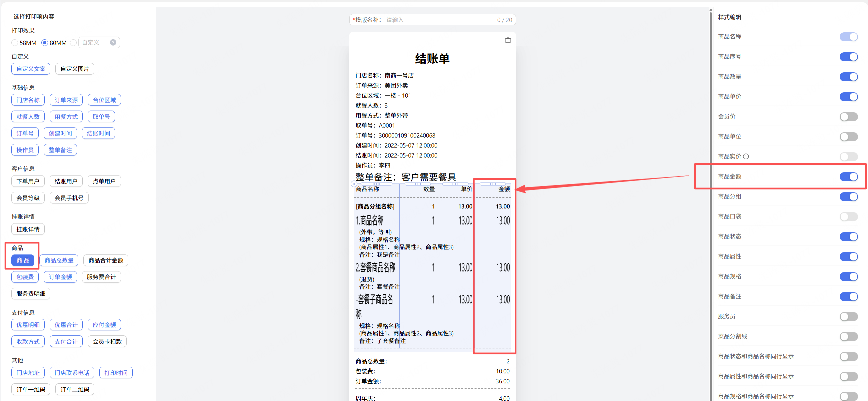Add the 自定义图片 item

pyautogui.click(x=74, y=69)
